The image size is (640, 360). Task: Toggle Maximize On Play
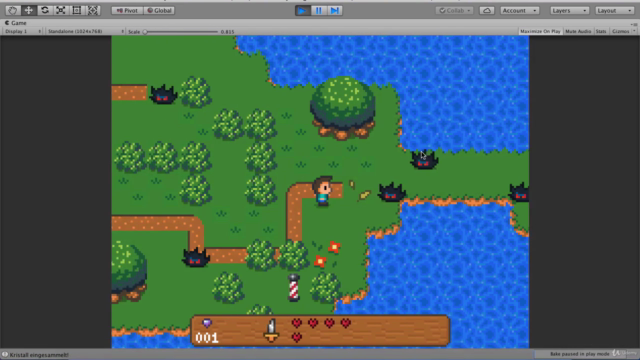540,31
